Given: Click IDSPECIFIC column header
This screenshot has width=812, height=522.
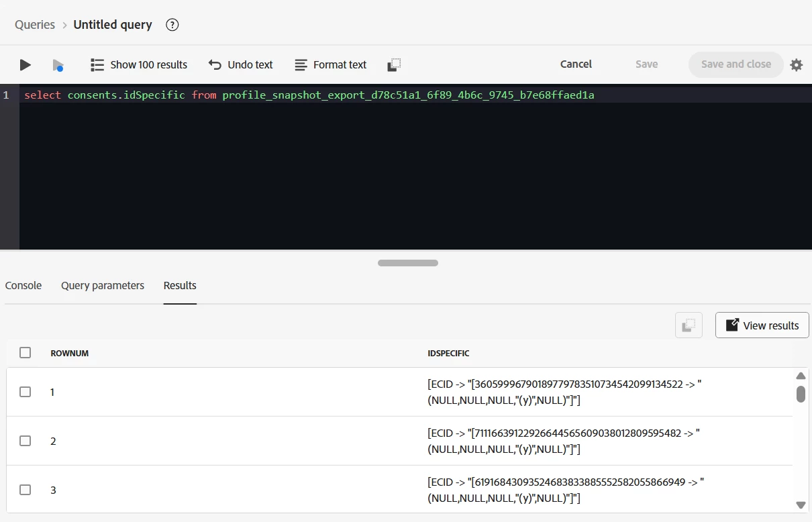Looking at the screenshot, I should tap(449, 353).
